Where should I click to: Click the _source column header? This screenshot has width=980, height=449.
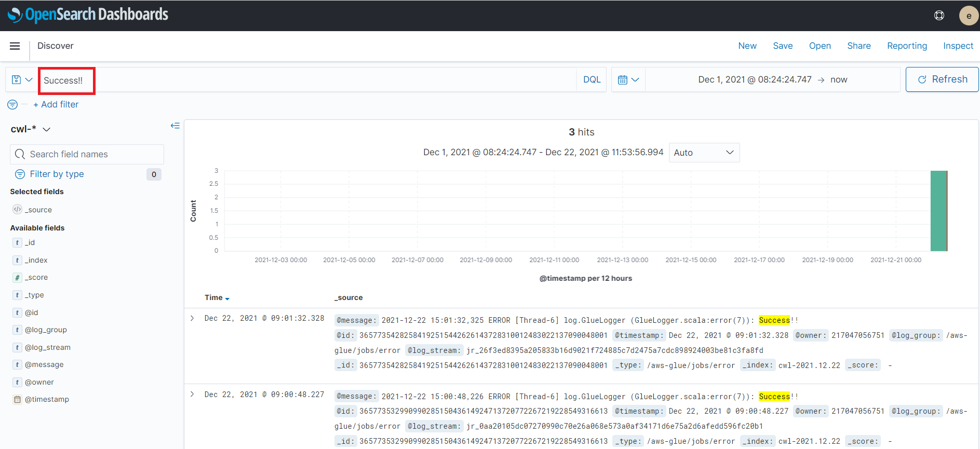click(348, 297)
